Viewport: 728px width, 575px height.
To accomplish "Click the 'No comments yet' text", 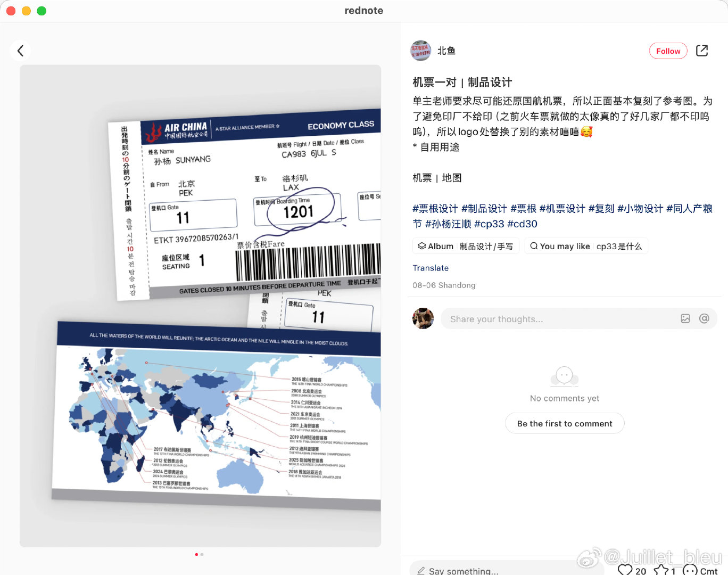I will (x=565, y=398).
